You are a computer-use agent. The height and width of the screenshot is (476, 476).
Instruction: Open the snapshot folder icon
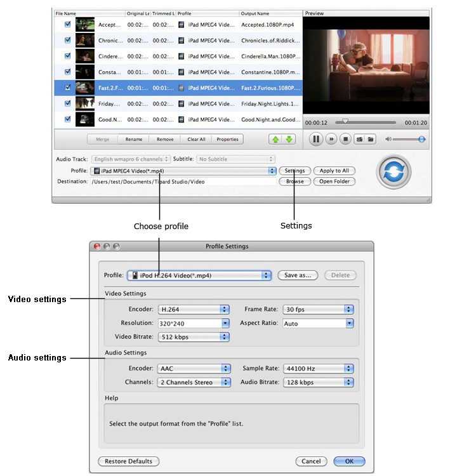coord(371,139)
